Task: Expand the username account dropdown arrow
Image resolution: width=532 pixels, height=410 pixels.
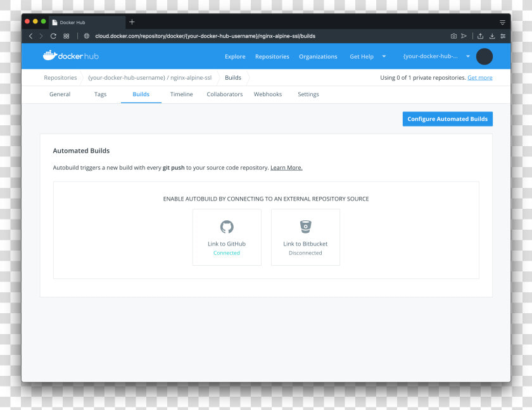Action: click(468, 56)
